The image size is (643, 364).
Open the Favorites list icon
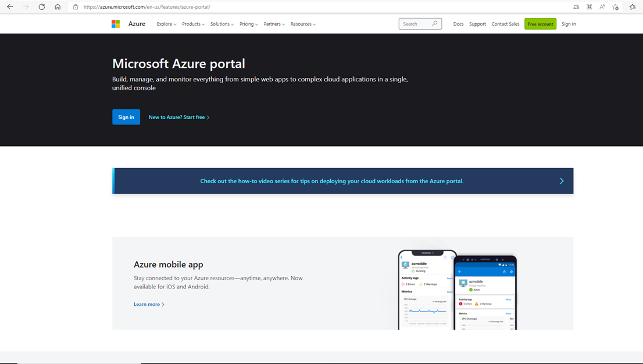click(x=633, y=7)
